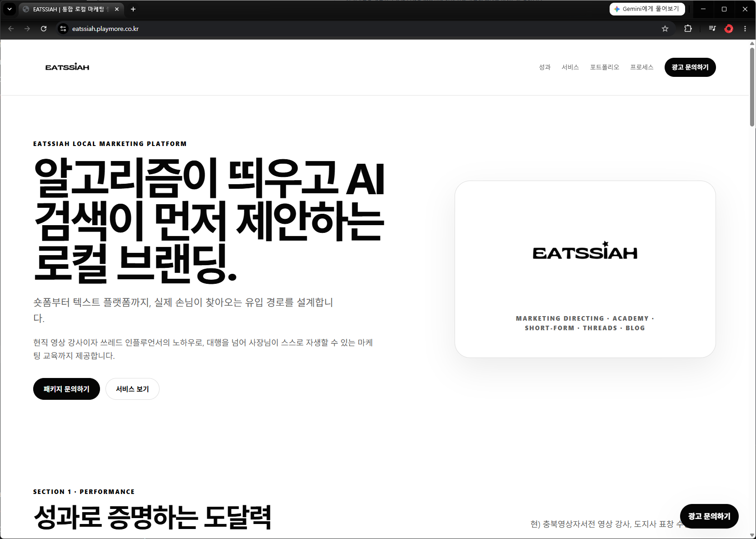Click the 패키지 문의하기 button

[x=66, y=389]
